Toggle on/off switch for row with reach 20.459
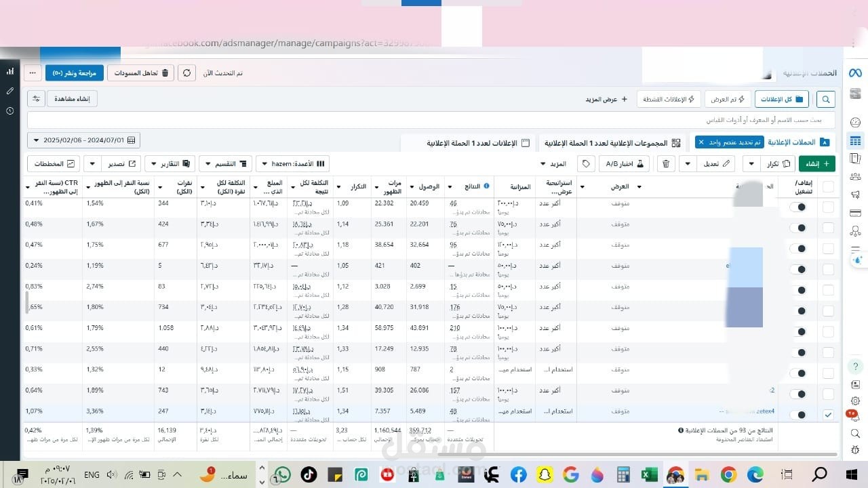Image resolution: width=868 pixels, height=488 pixels. tap(798, 207)
